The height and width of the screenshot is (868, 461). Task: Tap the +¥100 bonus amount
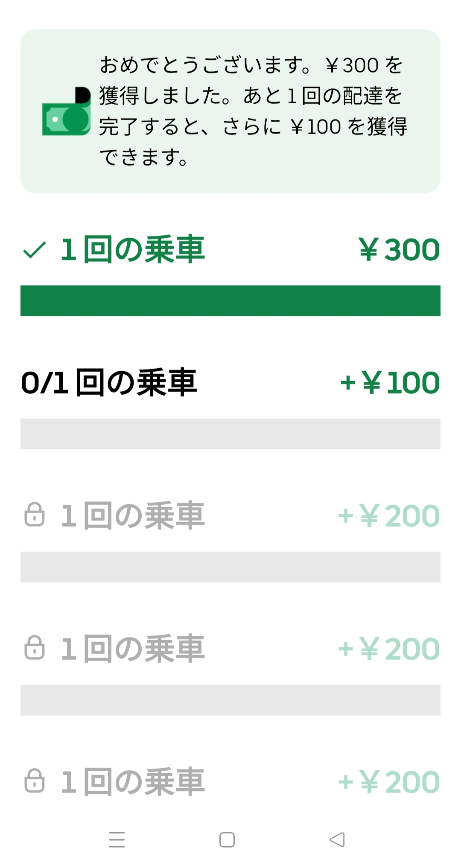(390, 383)
